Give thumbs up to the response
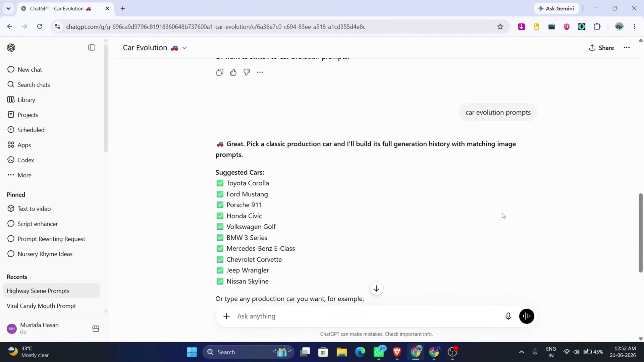 point(233,72)
